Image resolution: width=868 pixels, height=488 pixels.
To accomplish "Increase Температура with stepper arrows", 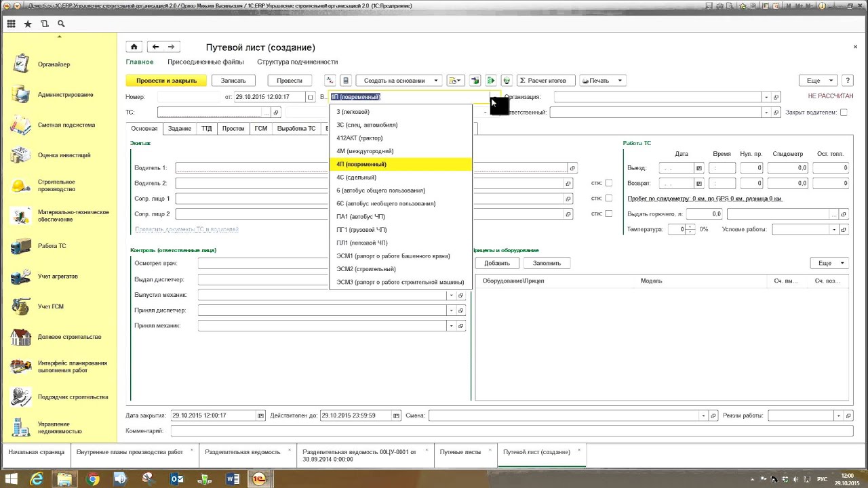I will tap(691, 227).
